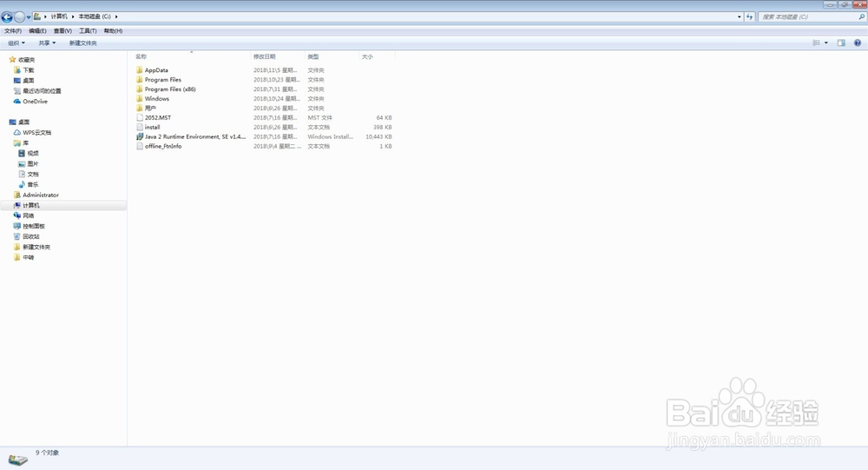Viewport: 868px width, 470px height.
Task: Click the 新建文件夹 toolbar button
Action: coord(83,43)
